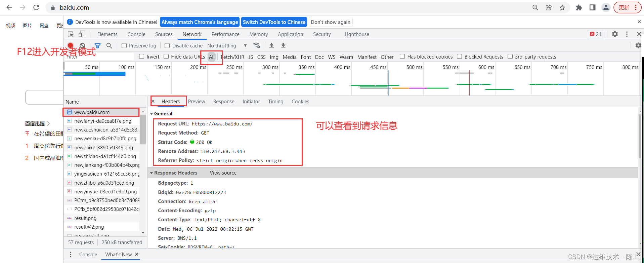
Task: Select newzhibo-a6a0831ecd.png request
Action: click(x=102, y=183)
